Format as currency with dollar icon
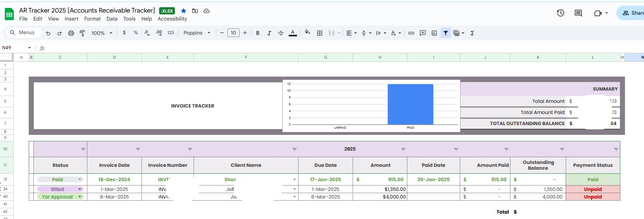 click(x=124, y=33)
